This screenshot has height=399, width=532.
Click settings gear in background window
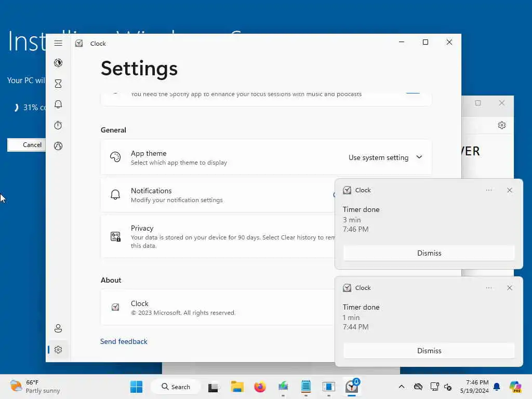(x=501, y=125)
